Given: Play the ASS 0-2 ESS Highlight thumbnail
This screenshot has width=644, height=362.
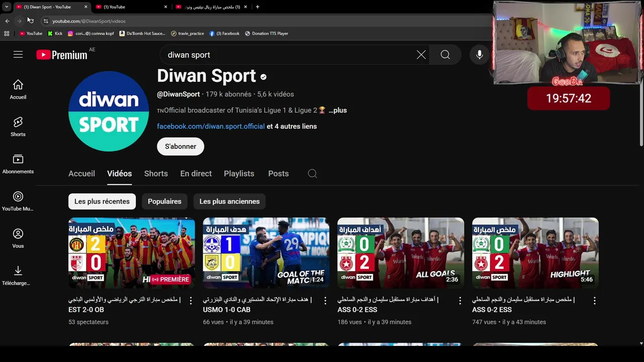Looking at the screenshot, I should pos(535,253).
